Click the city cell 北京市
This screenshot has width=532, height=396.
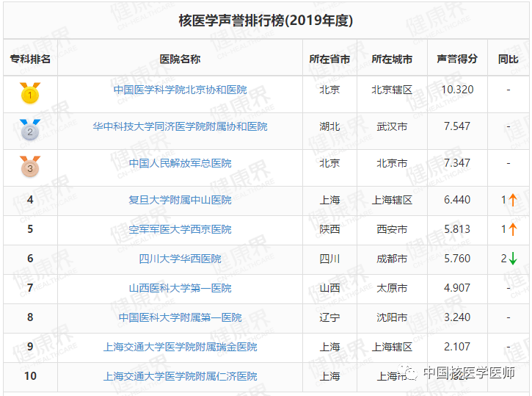coord(392,163)
